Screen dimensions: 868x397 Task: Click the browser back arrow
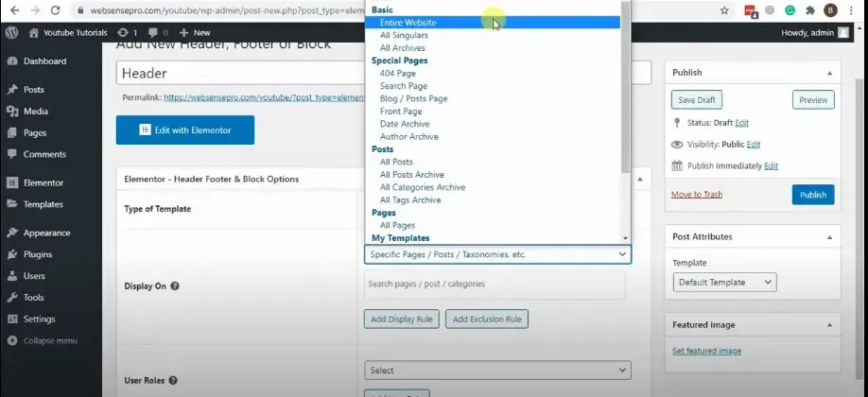(14, 10)
